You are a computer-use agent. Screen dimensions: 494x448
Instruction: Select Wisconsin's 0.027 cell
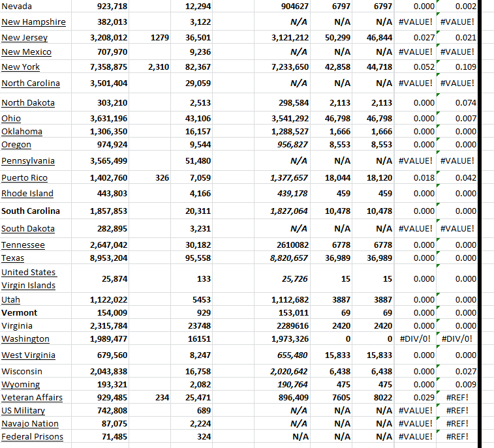457,372
